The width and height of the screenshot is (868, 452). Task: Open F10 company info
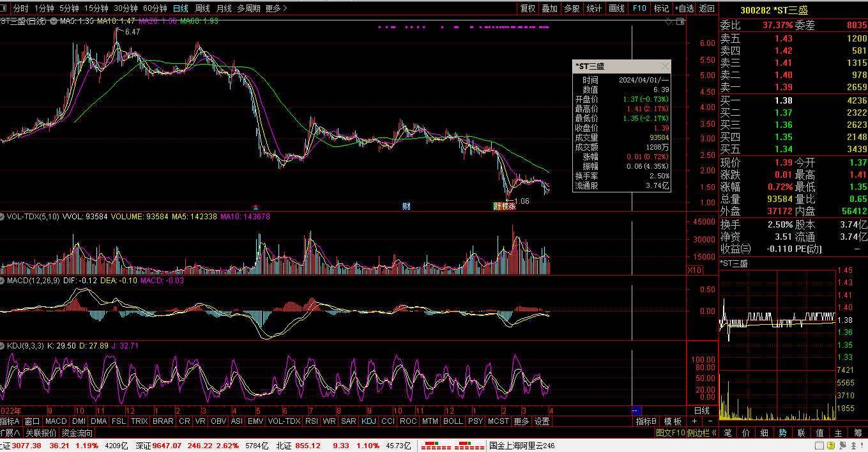[639, 8]
